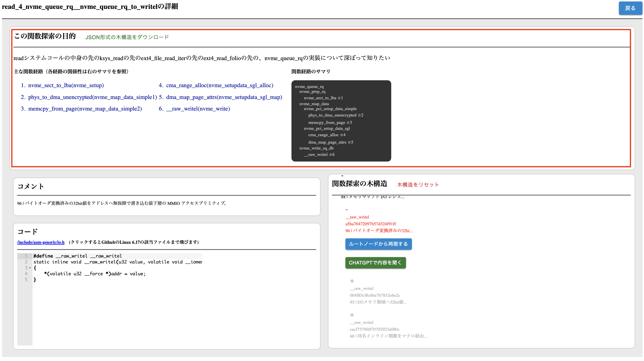The image size is (644, 361).
Task: Click the comment text starting with 96 | バイトオーダ
Action: coord(122,203)
